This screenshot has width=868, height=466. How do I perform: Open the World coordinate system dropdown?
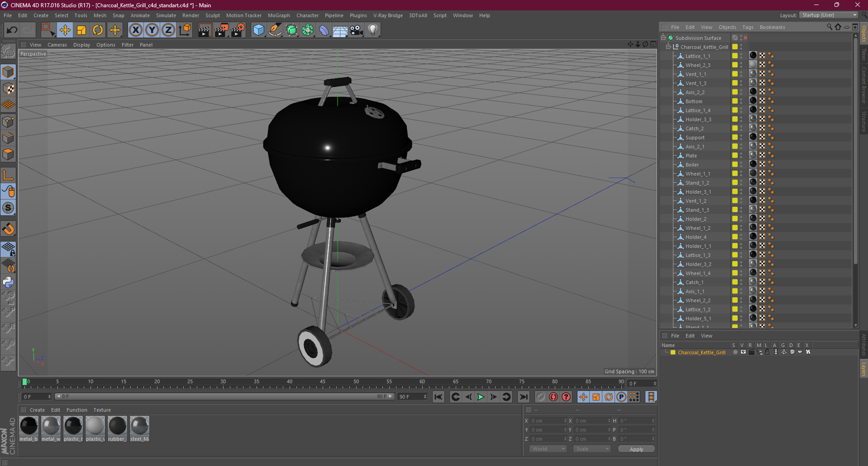click(548, 449)
